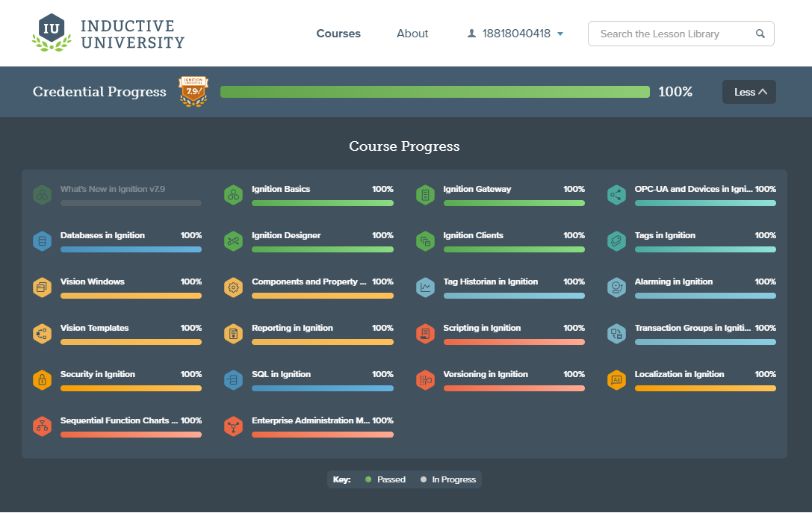This screenshot has height=513, width=812.
Task: Open the Sequential Function Charts hexagon icon
Action: coord(42,426)
